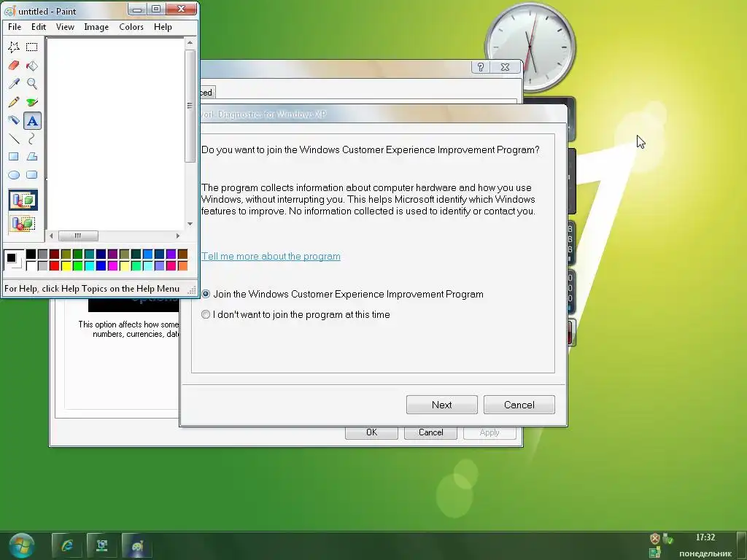
Task: Click the Text tool in Paint
Action: pyautogui.click(x=32, y=120)
